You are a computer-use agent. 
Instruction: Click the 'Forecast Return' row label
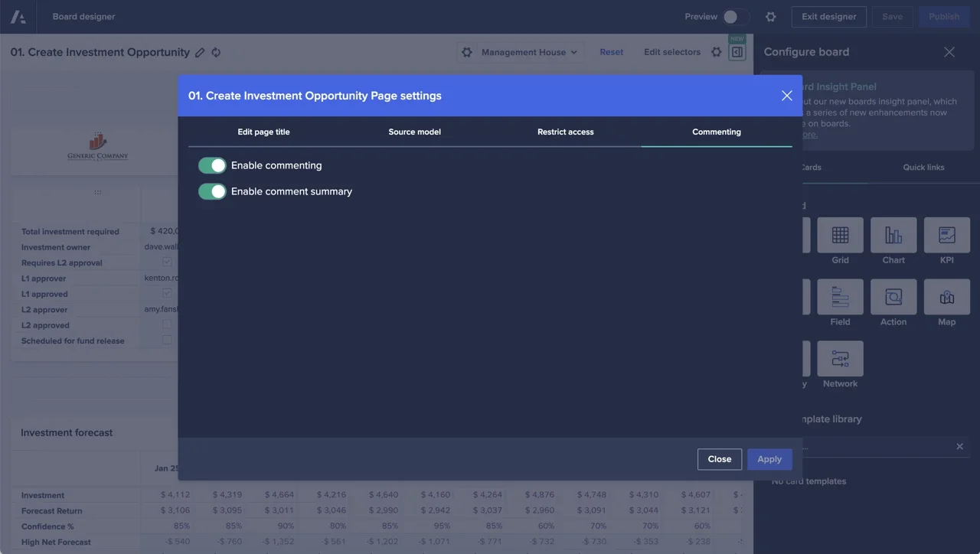tap(52, 511)
